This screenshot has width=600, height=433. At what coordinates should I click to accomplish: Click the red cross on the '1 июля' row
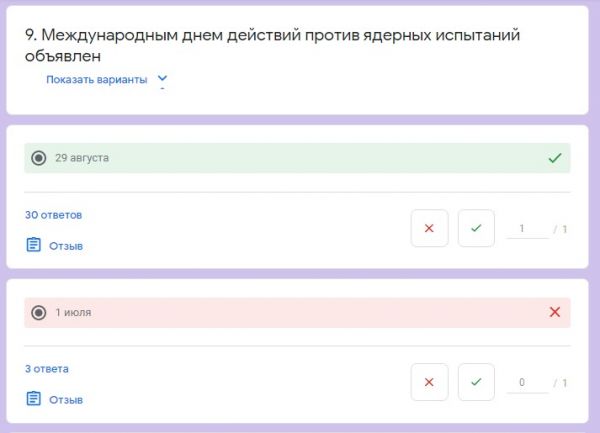[x=555, y=313]
